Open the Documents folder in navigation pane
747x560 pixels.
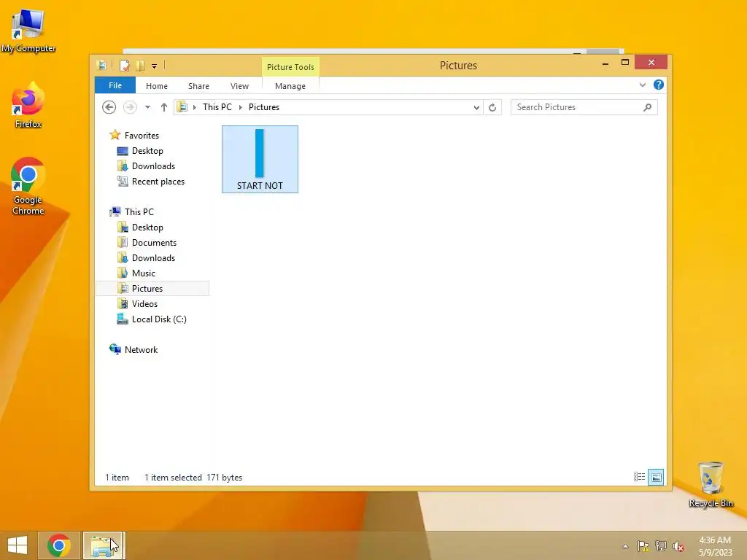(154, 243)
